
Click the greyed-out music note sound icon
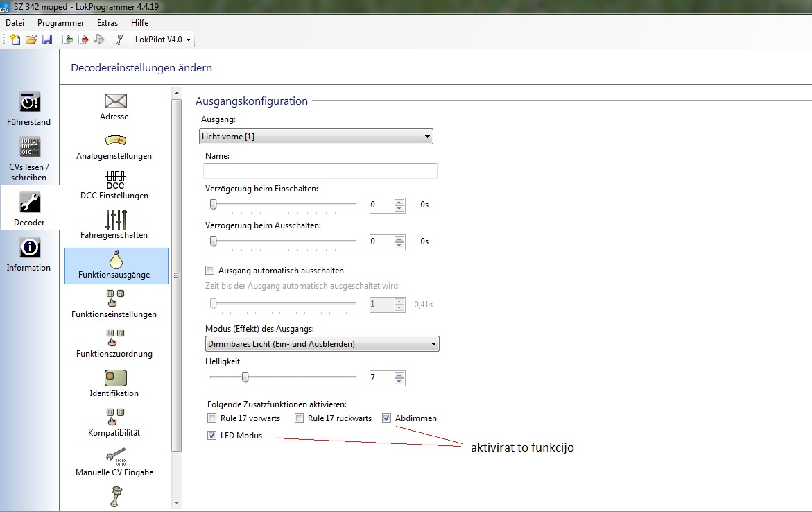click(99, 40)
